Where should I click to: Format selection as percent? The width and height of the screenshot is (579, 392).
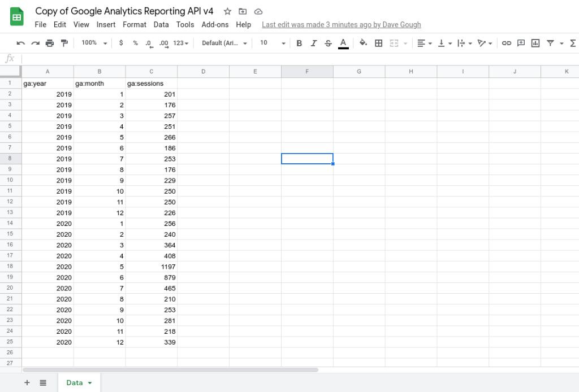(135, 42)
